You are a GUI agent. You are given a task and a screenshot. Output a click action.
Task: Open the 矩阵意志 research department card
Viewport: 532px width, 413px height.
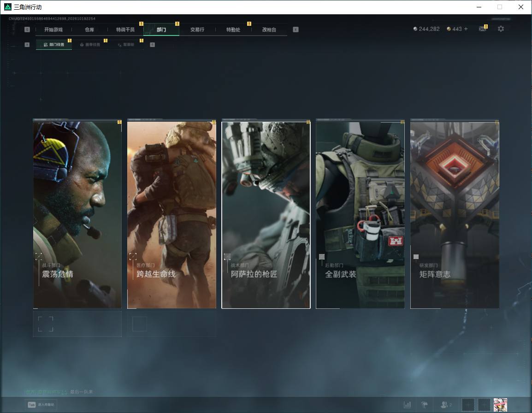click(455, 214)
